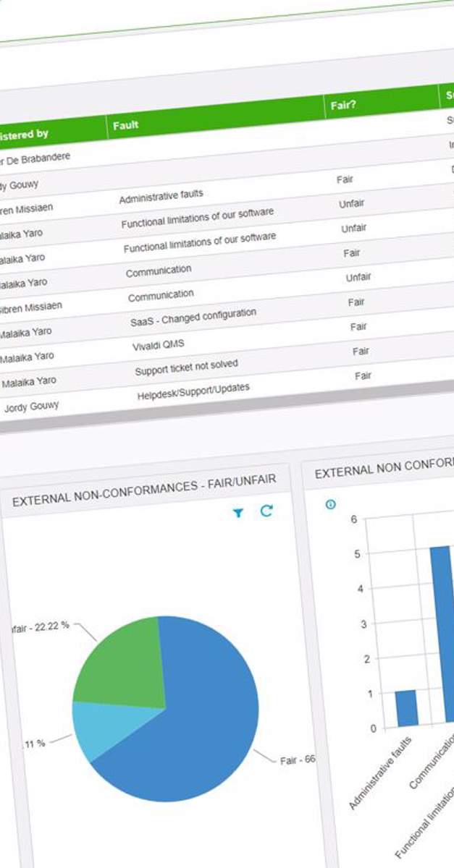Click the Communication cell marked Unfair
The width and height of the screenshot is (454, 868).
161,297
